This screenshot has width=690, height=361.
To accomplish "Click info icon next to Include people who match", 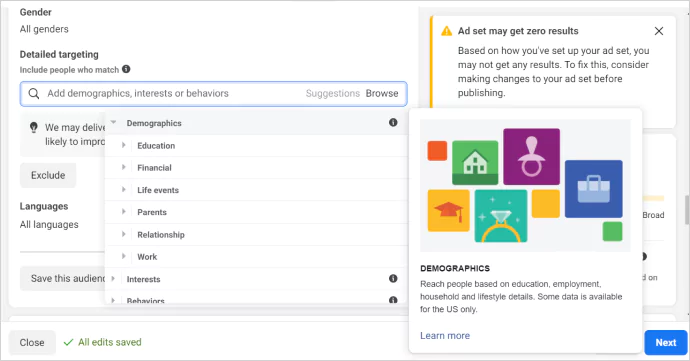I will click(x=126, y=69).
